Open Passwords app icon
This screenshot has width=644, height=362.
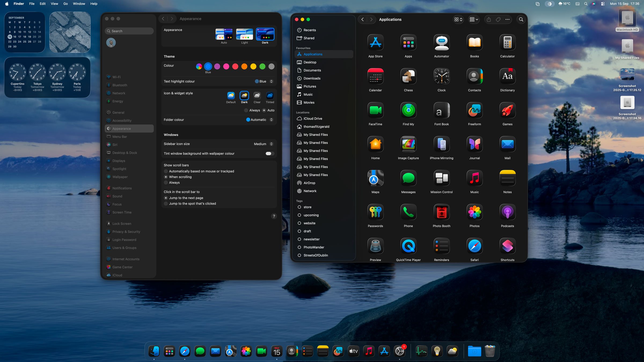point(375,212)
